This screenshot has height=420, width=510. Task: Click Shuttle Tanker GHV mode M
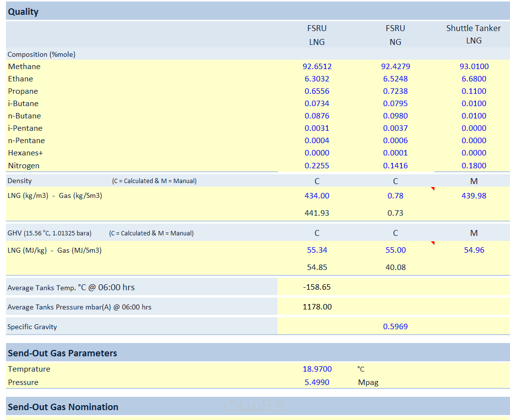pyautogui.click(x=474, y=233)
